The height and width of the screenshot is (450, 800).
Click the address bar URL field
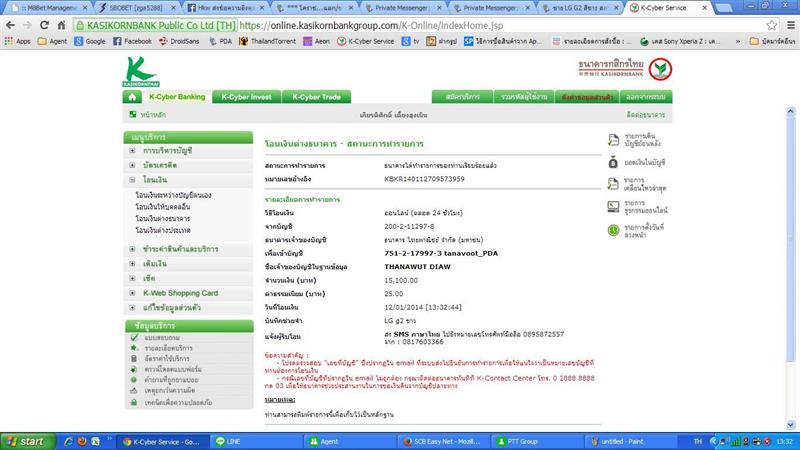(x=418, y=25)
